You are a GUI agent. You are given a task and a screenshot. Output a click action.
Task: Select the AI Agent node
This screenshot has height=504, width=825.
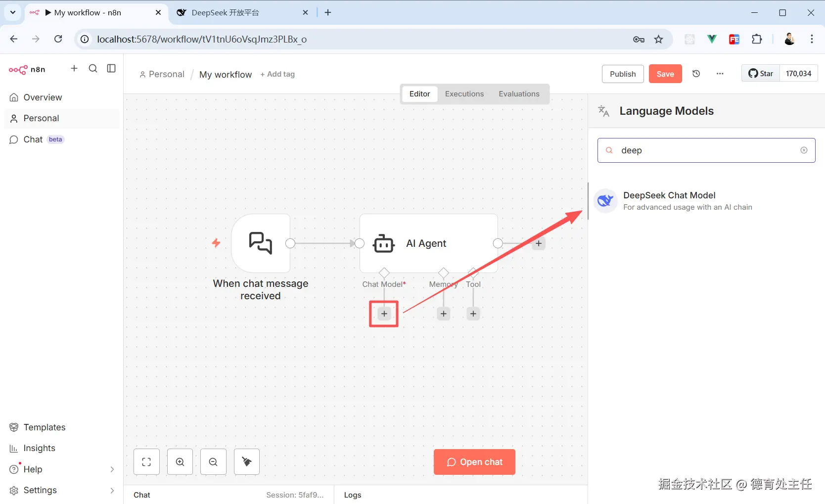click(429, 243)
